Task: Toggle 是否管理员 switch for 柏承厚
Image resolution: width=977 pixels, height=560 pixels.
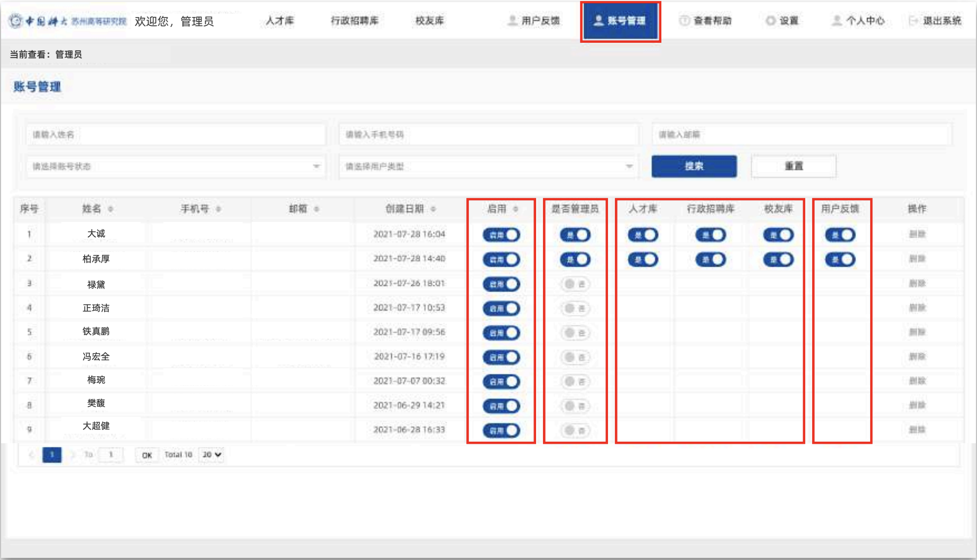Action: click(x=575, y=259)
